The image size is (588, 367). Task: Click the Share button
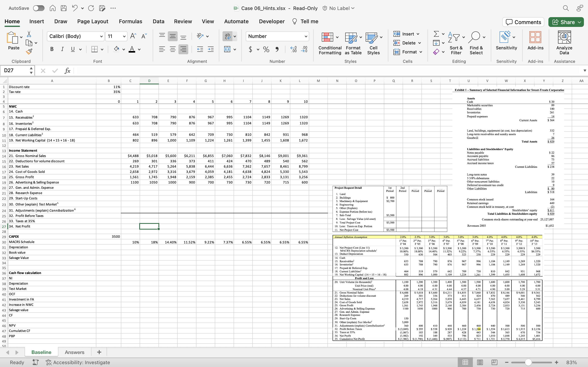(566, 22)
